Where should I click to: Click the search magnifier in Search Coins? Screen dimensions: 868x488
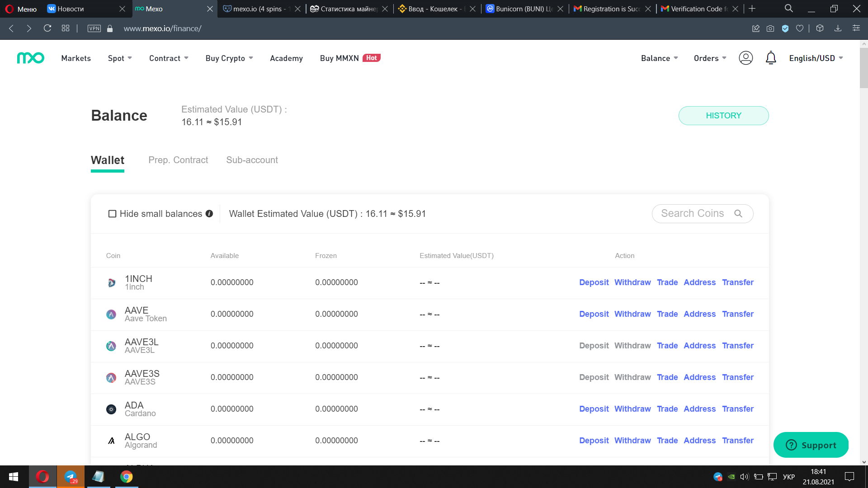point(738,214)
